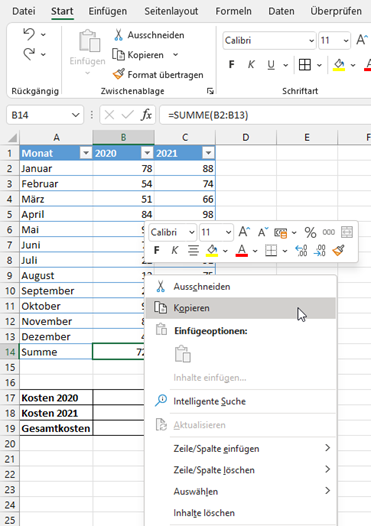Click fill color bucket in mini toolbar

click(212, 250)
